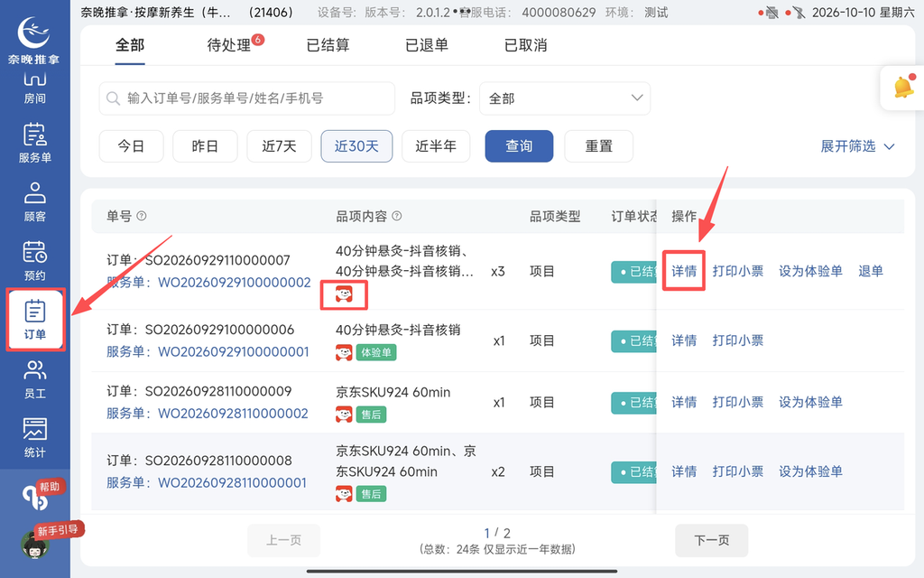The width and height of the screenshot is (924, 578).
Task: Open 详情 for order SO20260928110000009
Action: coord(684,402)
